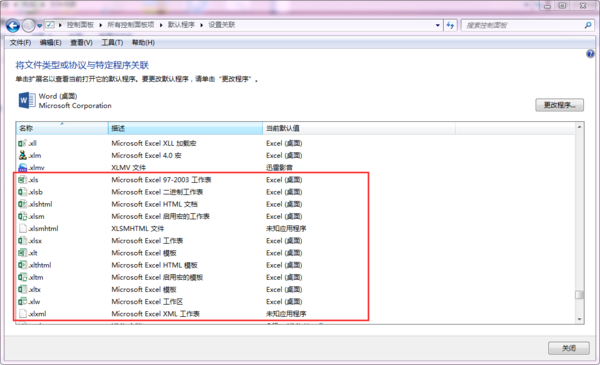Select the .xlshtml file icon
This screenshot has height=365, width=600.
(23, 204)
